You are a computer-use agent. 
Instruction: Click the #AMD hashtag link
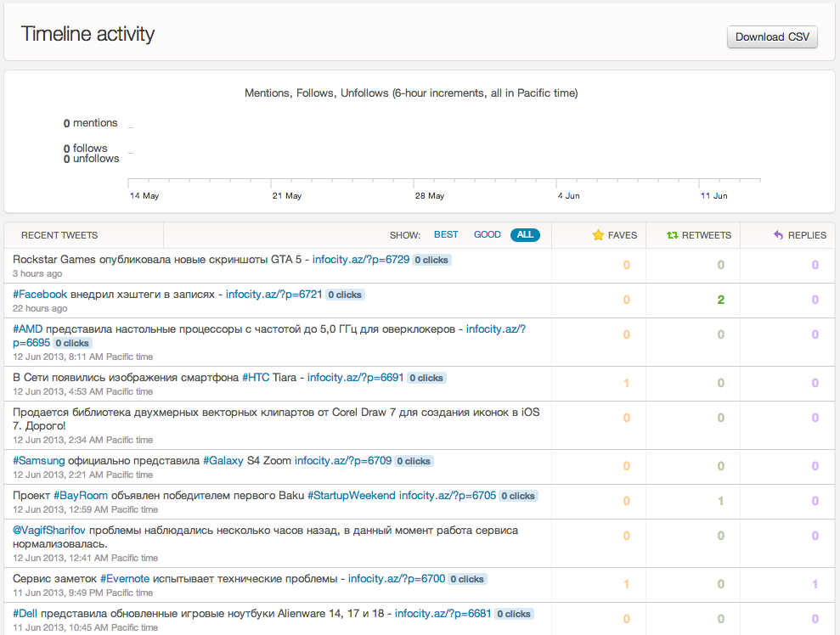27,329
